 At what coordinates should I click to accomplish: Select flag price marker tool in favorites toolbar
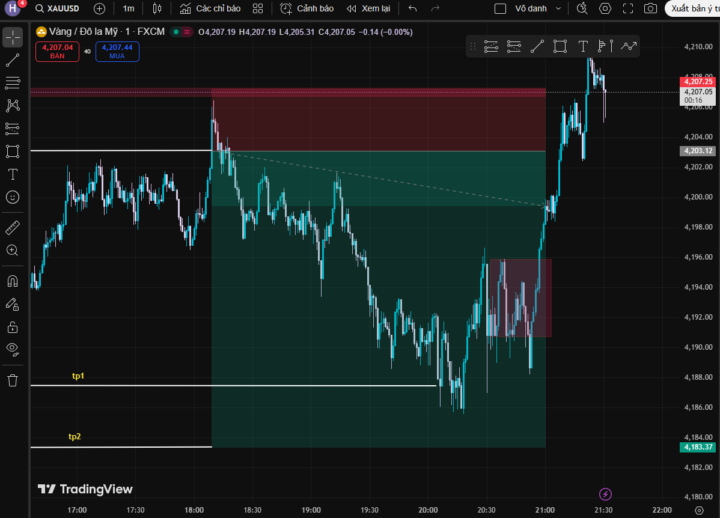[x=606, y=46]
